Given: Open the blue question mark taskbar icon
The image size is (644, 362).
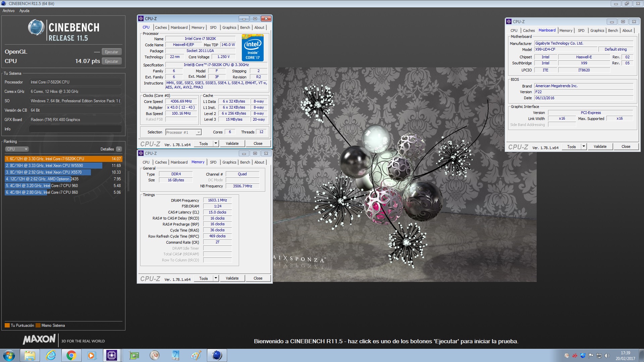Looking at the screenshot, I should point(175,355).
